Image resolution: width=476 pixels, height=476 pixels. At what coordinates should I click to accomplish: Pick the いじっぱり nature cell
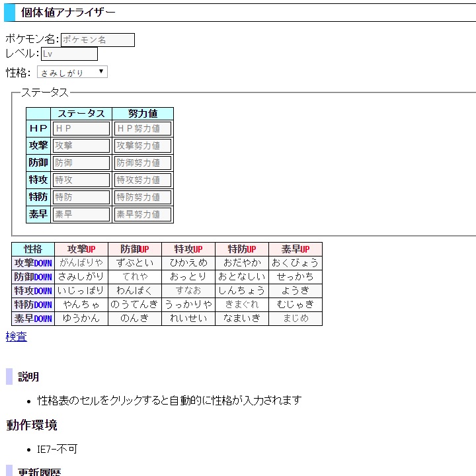click(x=81, y=291)
